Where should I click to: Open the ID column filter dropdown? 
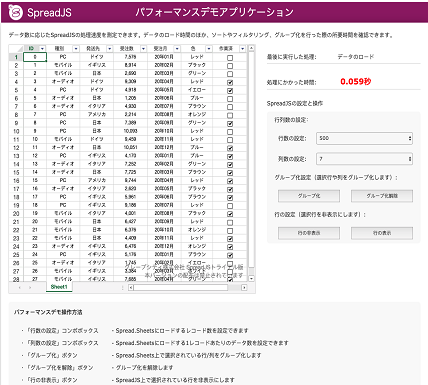tap(42, 49)
